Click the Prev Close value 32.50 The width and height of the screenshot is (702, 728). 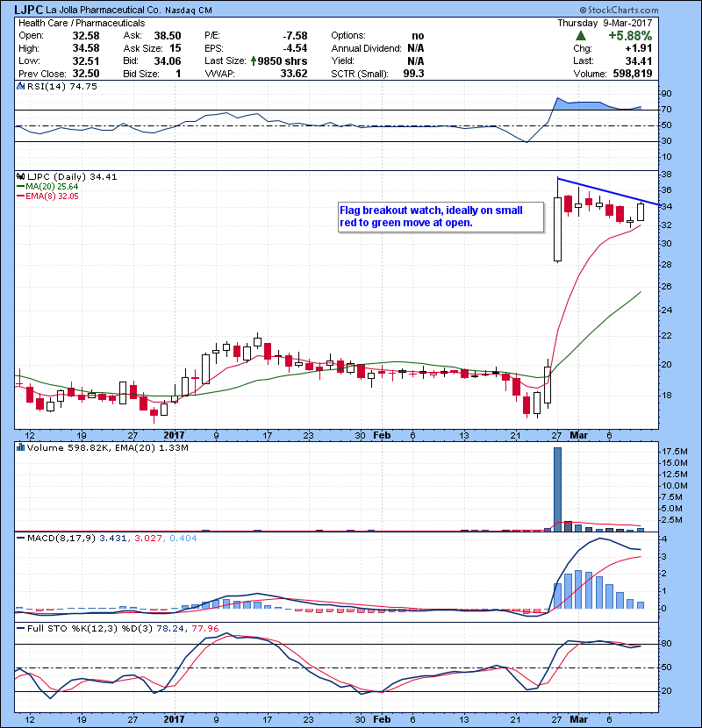[86, 74]
